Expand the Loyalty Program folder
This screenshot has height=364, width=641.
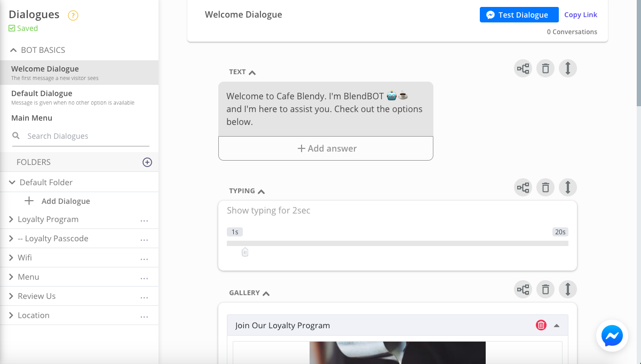pyautogui.click(x=12, y=219)
